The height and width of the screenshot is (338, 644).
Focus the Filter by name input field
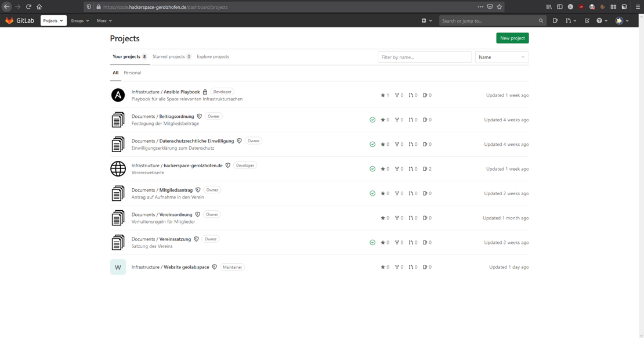[425, 57]
